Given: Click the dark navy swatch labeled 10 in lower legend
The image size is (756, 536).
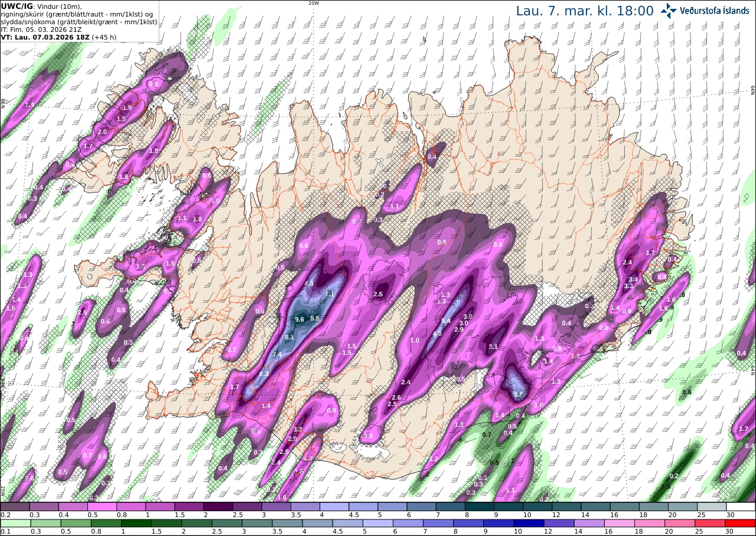Looking at the screenshot, I should tap(529, 523).
